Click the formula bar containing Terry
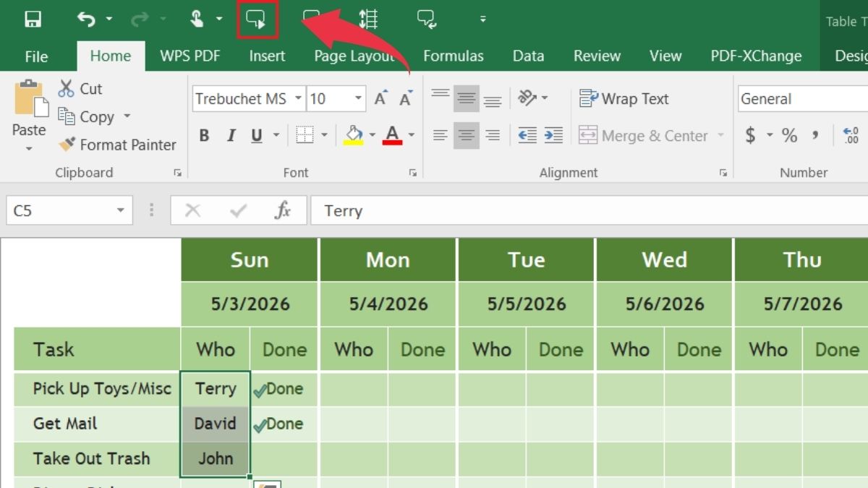This screenshot has width=868, height=488. point(589,211)
